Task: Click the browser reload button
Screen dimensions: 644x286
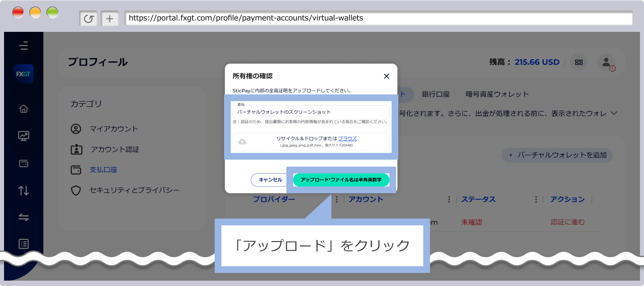Action: [x=89, y=18]
